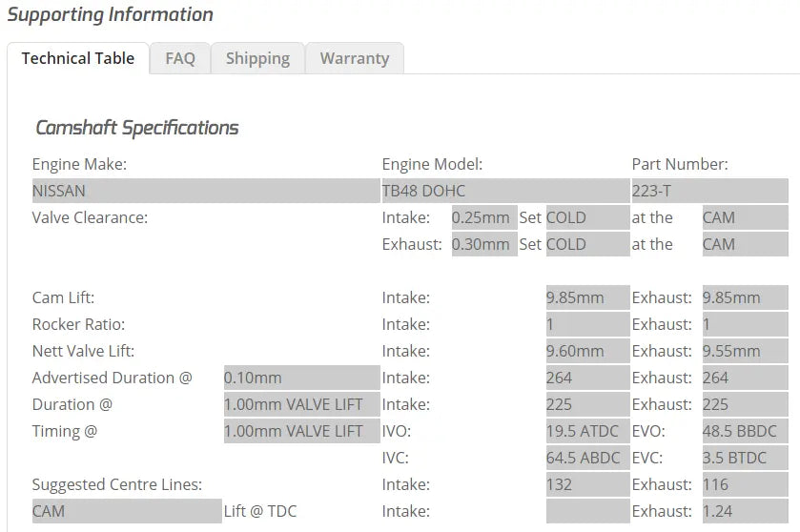This screenshot has width=800, height=532.
Task: Click the Technical Table tab
Action: (x=78, y=58)
